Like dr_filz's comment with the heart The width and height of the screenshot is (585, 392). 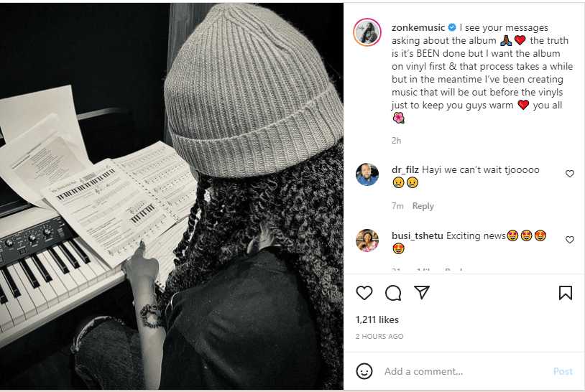(570, 174)
